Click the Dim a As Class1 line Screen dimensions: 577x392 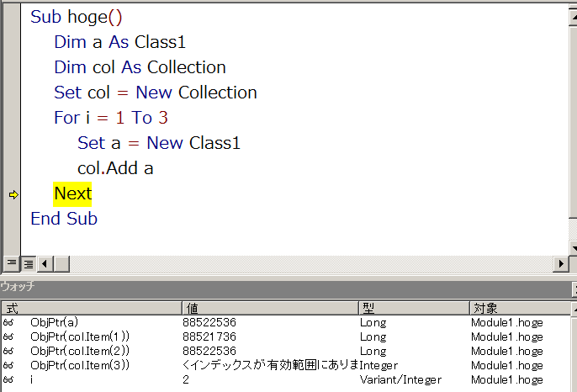(120, 42)
